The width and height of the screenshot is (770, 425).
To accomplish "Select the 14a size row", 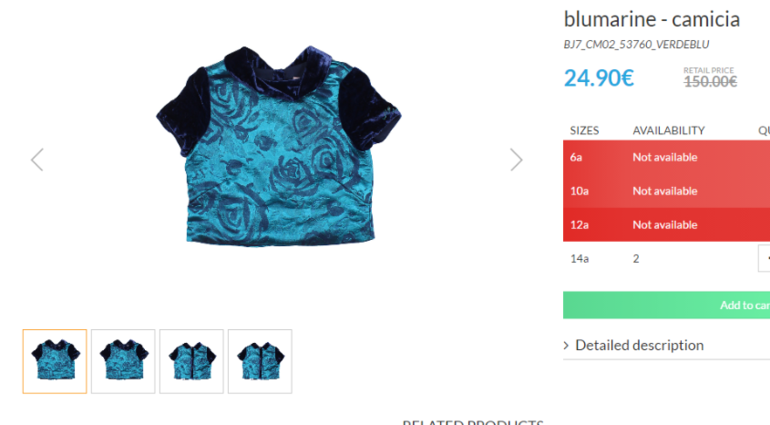I will click(x=666, y=258).
